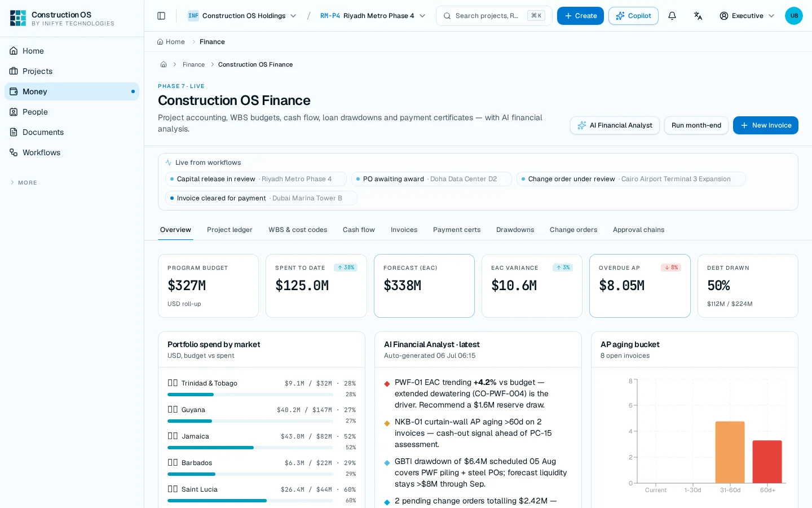Switch to the Cash flow tab
Screen dimensions: 812x508
tap(359, 230)
